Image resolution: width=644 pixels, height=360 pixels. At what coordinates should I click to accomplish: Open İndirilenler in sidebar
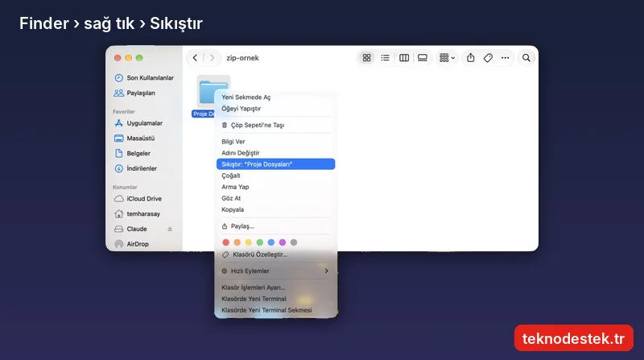coord(135,168)
